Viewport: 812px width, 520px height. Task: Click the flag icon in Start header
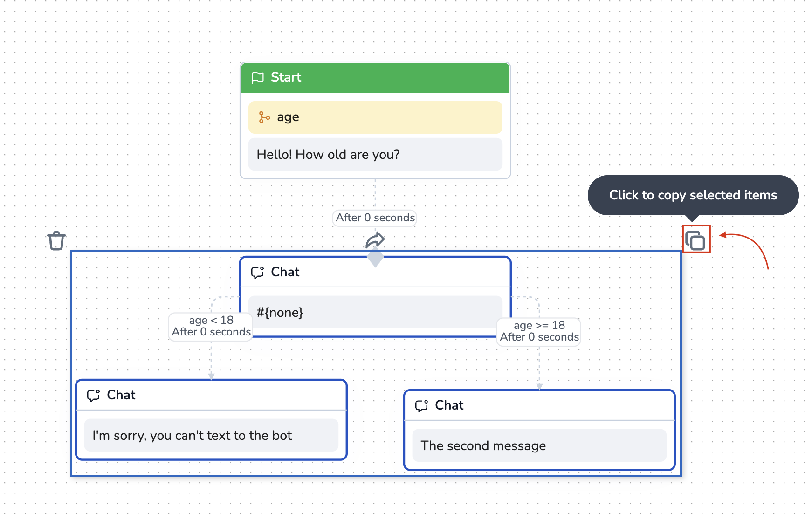(x=257, y=78)
